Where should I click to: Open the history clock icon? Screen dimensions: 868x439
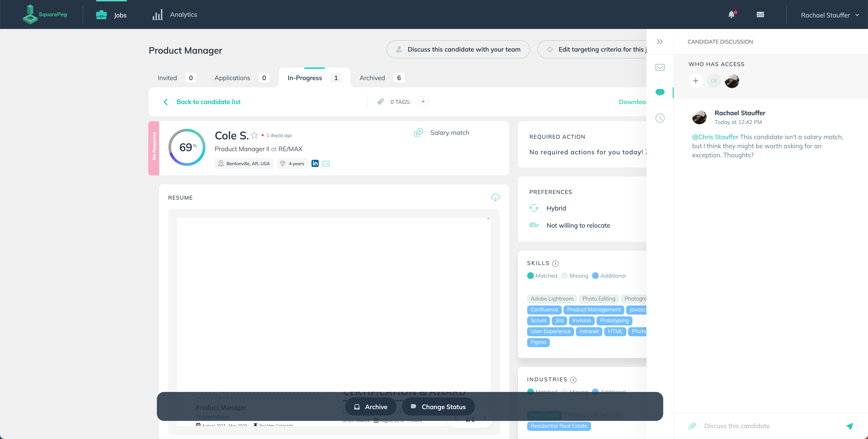(660, 118)
